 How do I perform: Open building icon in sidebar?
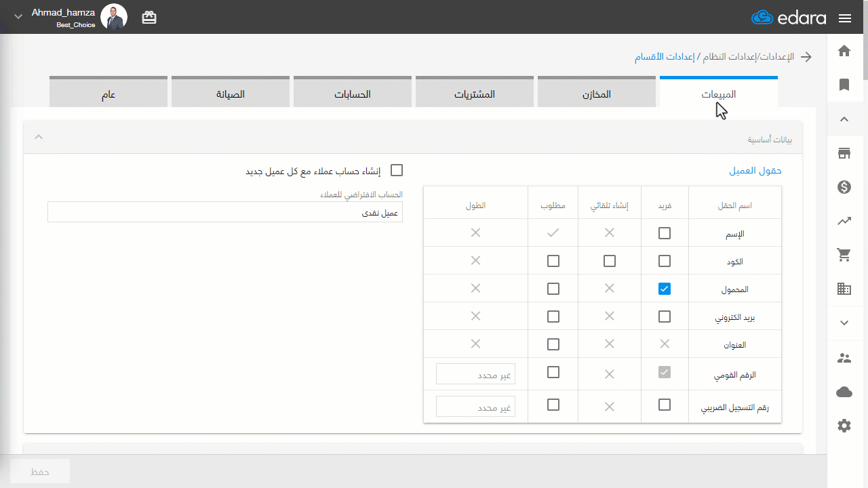(x=844, y=289)
